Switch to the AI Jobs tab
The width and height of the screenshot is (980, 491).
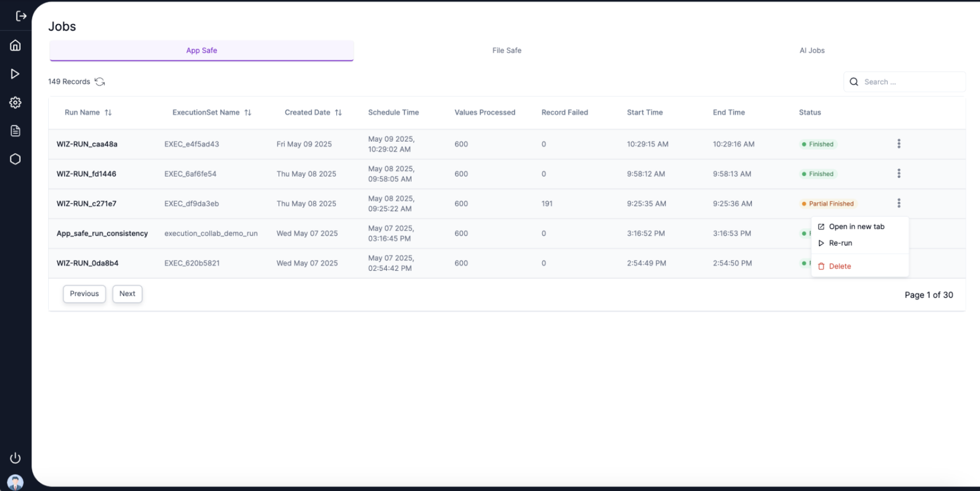[812, 50]
